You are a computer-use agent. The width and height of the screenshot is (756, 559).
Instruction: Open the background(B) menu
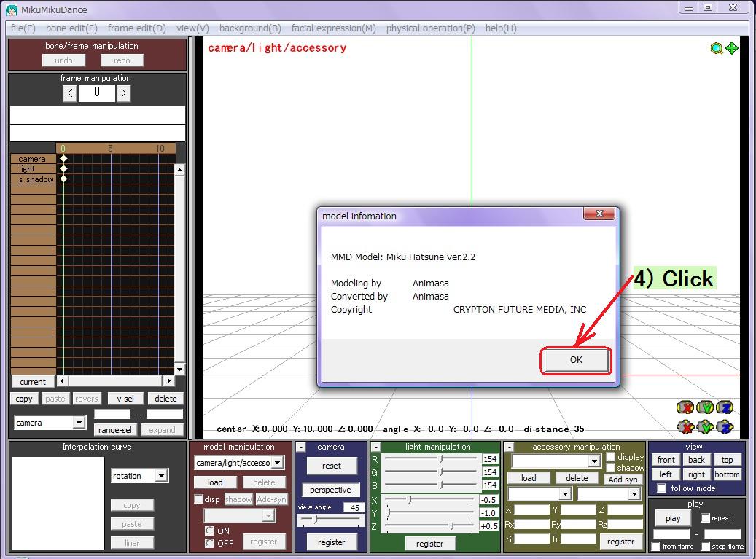click(x=250, y=28)
